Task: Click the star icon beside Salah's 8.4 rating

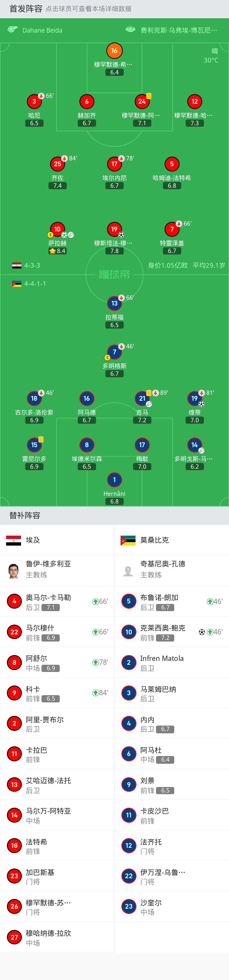Action: 53,251
